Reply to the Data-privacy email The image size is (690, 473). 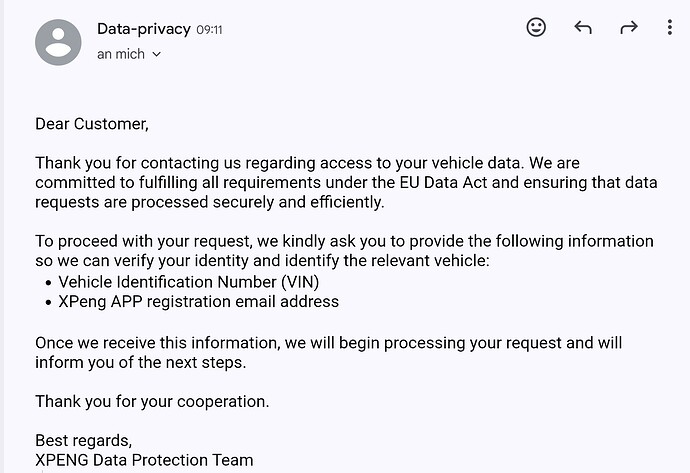(x=583, y=27)
